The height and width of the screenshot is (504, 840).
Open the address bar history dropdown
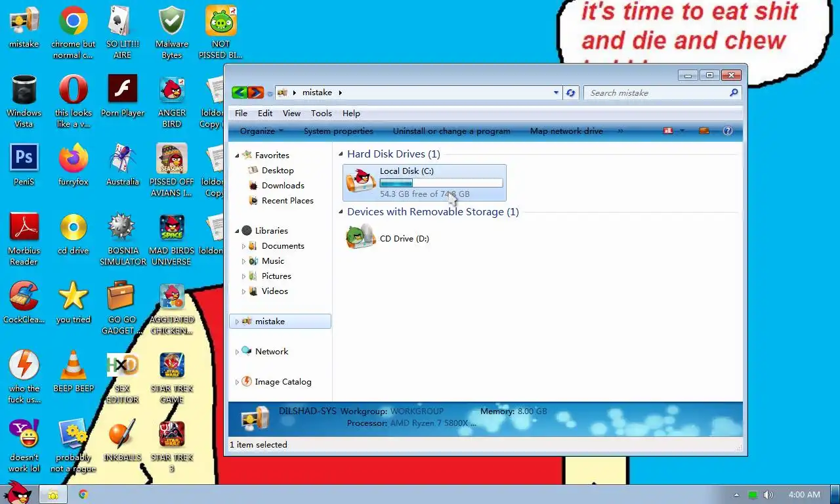click(556, 93)
